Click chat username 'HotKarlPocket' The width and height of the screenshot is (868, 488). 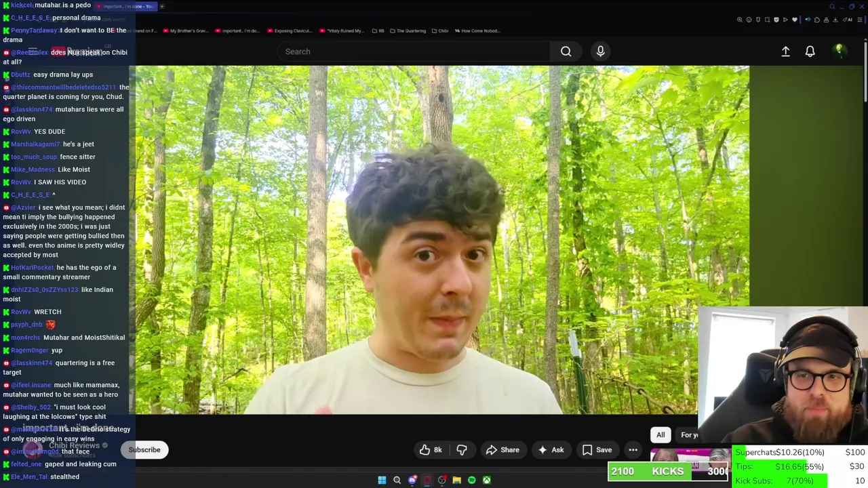point(32,268)
